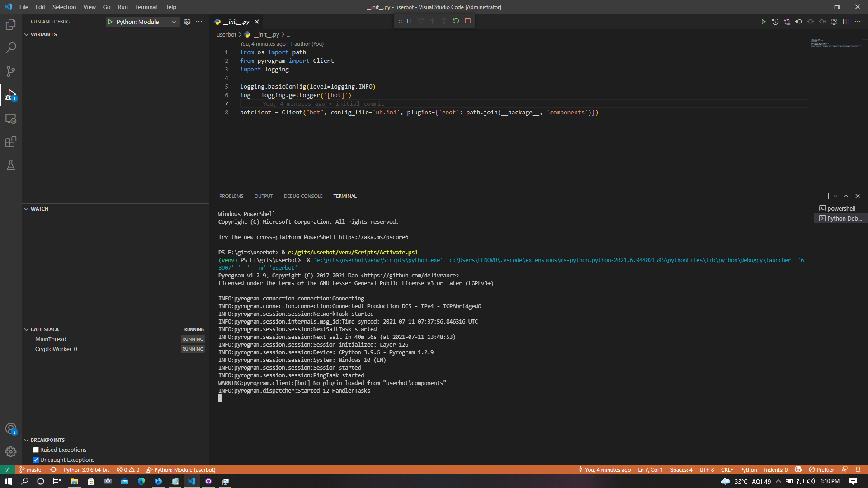Close the terminal panel

pyautogui.click(x=858, y=196)
